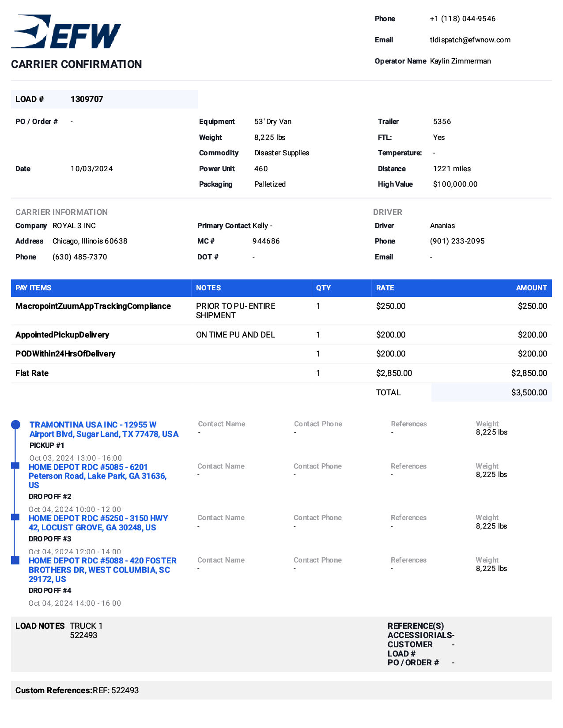Click the Flat Rate amount $2,850.00

click(x=529, y=373)
